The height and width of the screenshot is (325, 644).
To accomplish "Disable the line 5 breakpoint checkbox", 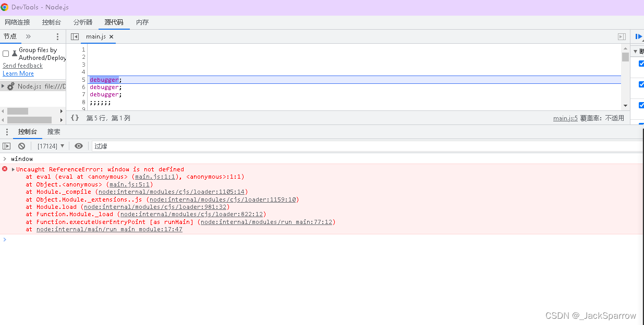I will pos(641,64).
